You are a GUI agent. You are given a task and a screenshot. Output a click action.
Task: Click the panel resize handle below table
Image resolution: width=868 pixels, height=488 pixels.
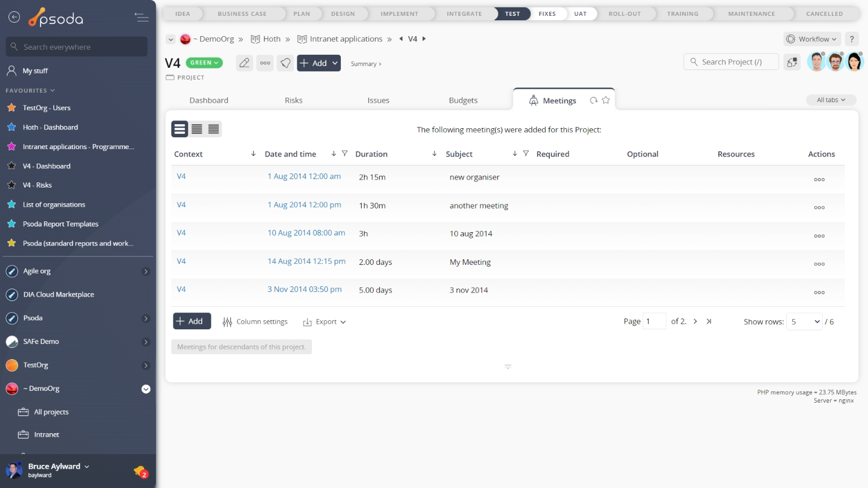[507, 367]
